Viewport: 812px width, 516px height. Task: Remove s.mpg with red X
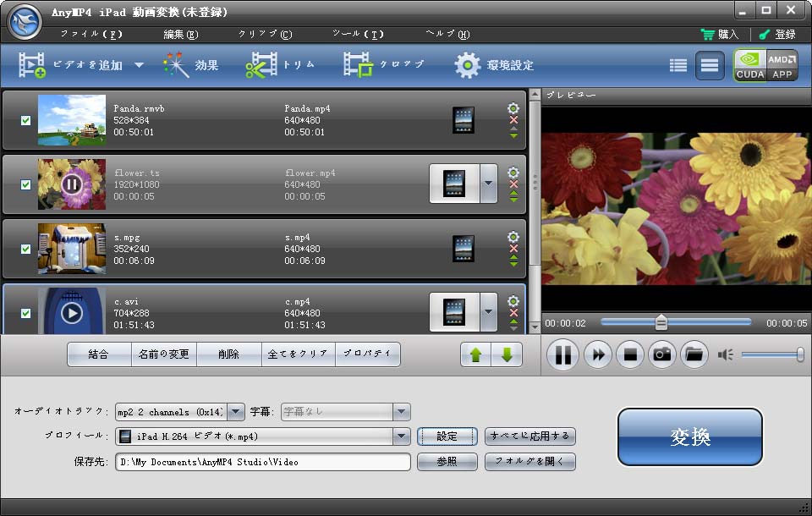(x=513, y=249)
